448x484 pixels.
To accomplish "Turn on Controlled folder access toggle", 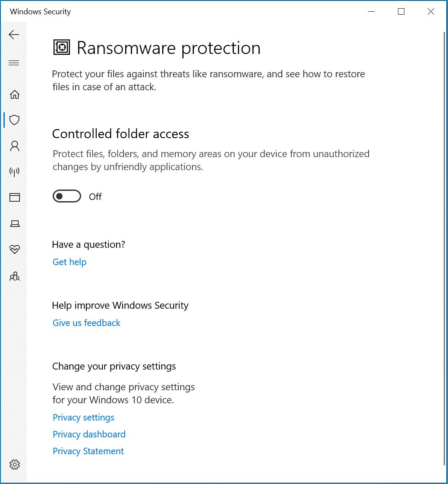I will click(x=67, y=196).
